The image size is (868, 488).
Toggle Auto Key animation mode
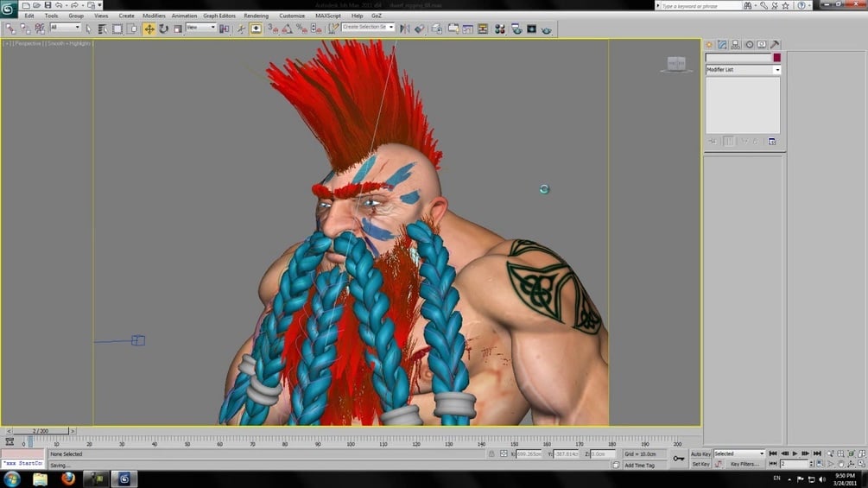(x=700, y=453)
